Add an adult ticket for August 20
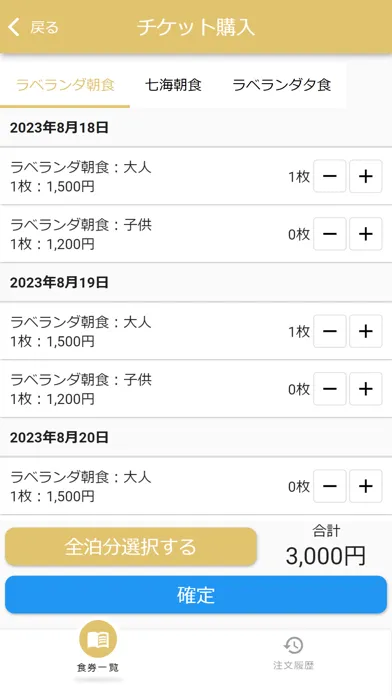Screen dimensions: 392x696 coord(365,486)
